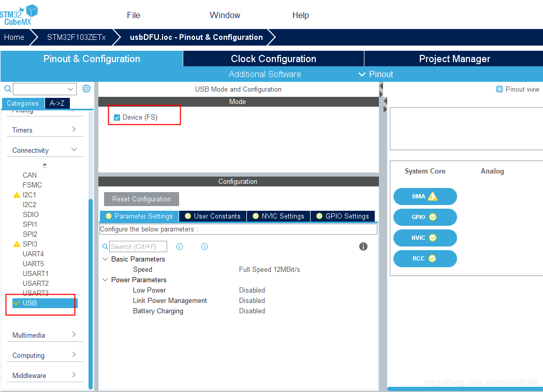Open the Help menu

(x=300, y=15)
